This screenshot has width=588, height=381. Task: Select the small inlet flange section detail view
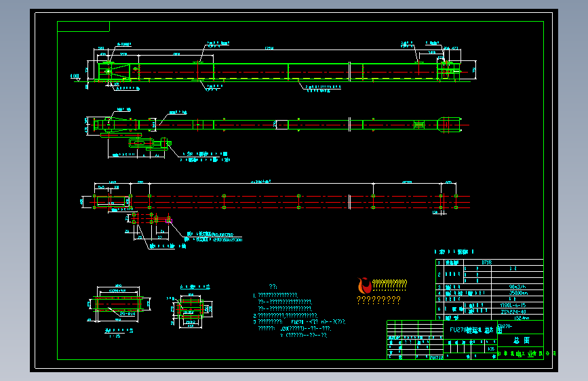tap(191, 309)
